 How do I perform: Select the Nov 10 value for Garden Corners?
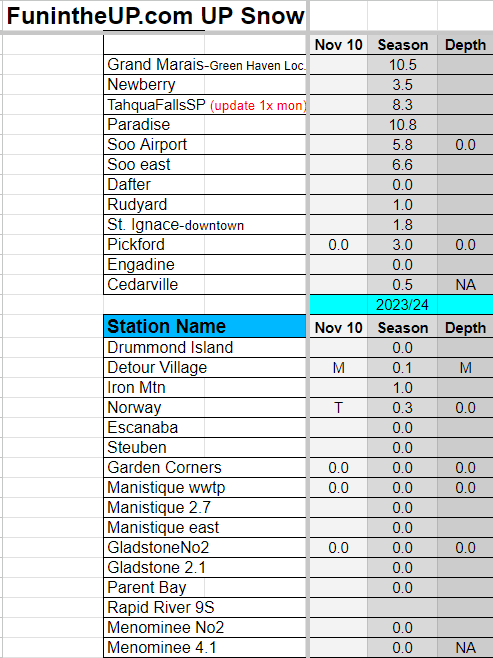339,467
